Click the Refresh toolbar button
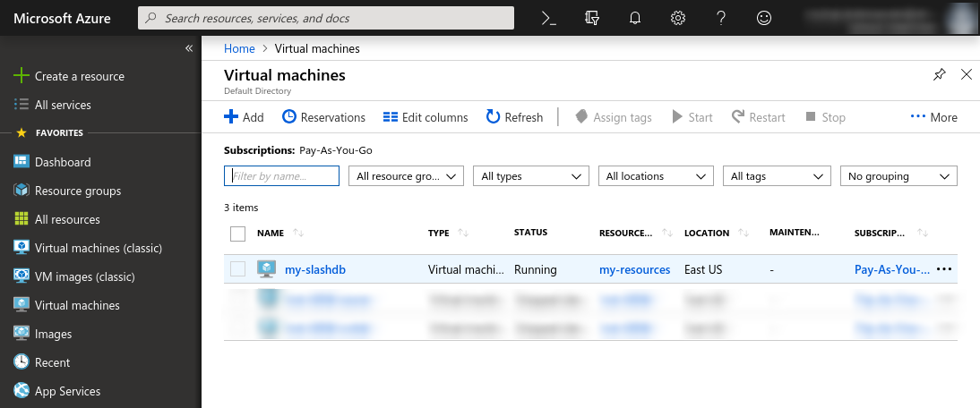The height and width of the screenshot is (408, 980). coord(514,117)
